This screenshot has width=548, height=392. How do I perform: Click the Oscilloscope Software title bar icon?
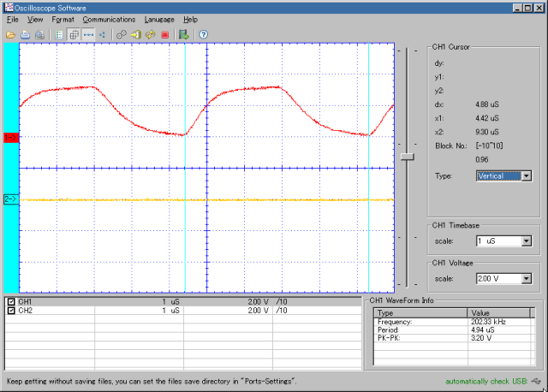9,8
